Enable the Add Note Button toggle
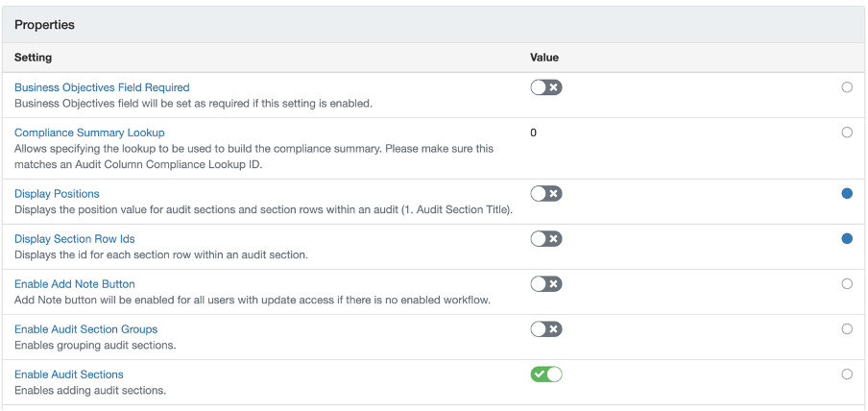This screenshot has width=868, height=411. point(546,284)
